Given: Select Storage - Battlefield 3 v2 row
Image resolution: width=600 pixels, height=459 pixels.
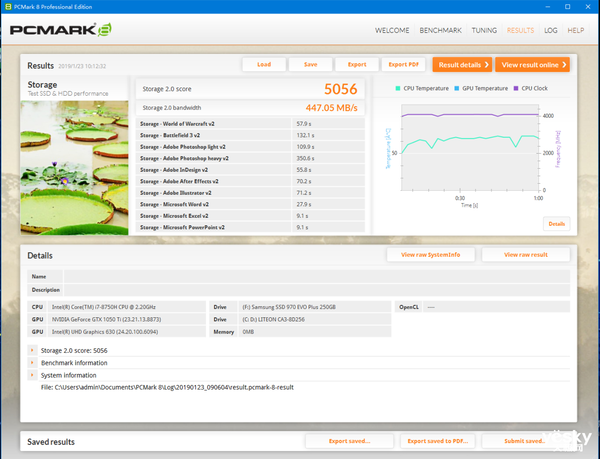Looking at the screenshot, I should coord(250,135).
